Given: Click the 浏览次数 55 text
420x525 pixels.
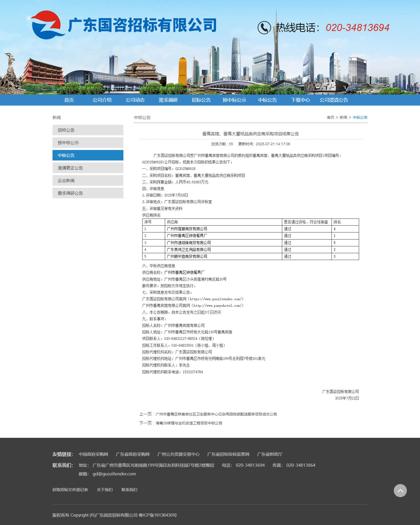Looking at the screenshot, I should [x=222, y=144].
